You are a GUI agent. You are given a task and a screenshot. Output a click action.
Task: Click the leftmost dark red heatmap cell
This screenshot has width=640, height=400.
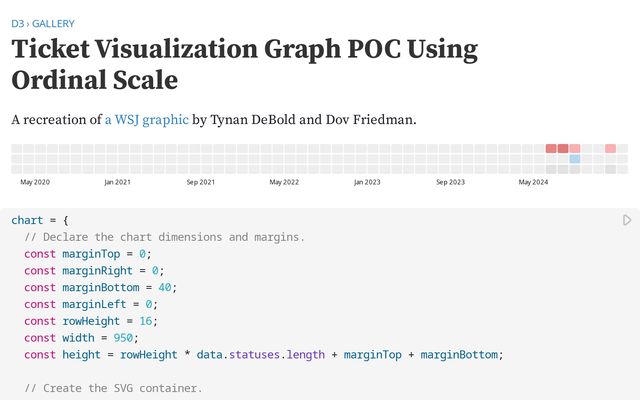coord(551,149)
